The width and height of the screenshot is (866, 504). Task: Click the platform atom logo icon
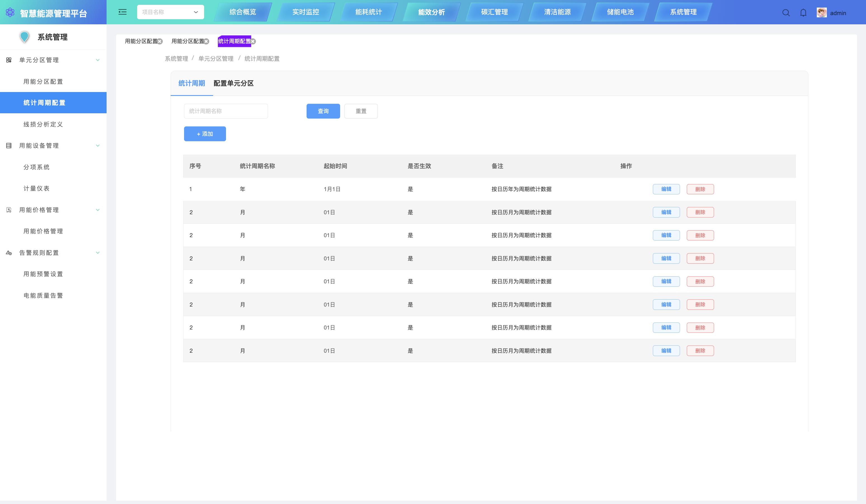[x=10, y=13]
